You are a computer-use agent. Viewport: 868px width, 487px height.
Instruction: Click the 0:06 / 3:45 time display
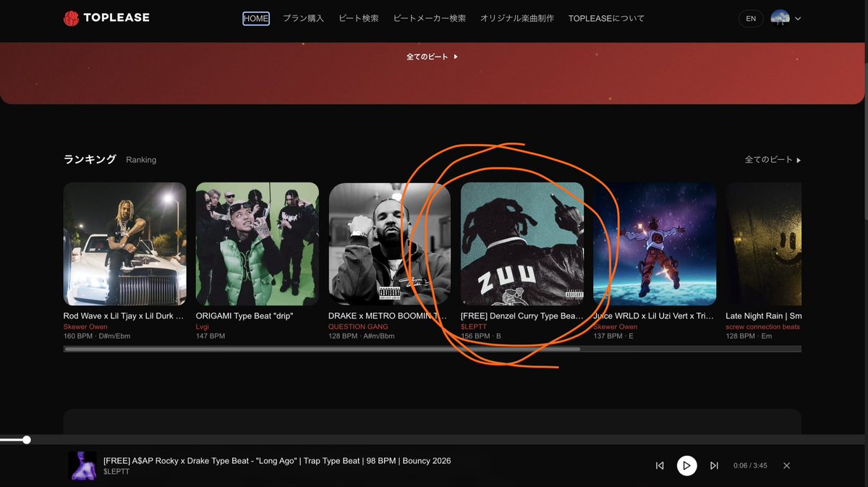tap(750, 466)
